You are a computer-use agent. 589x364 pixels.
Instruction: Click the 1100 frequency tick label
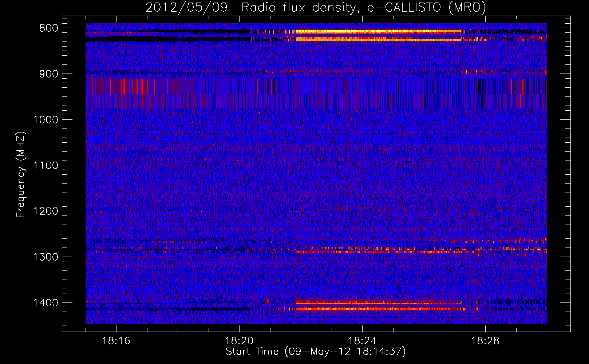46,166
